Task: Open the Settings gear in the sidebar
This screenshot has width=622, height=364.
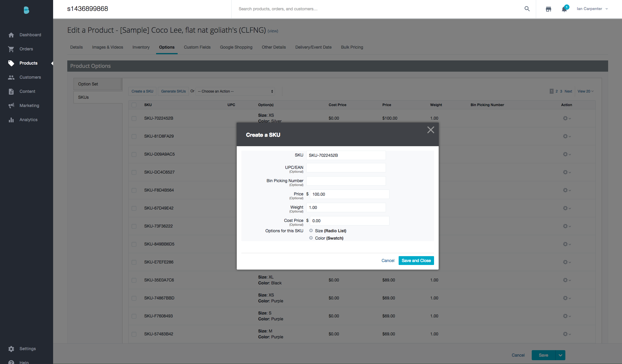Action: [x=11, y=349]
